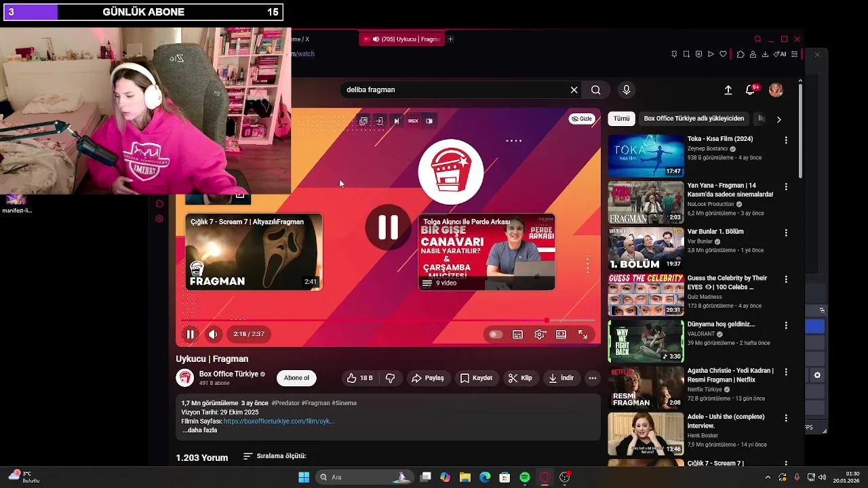
Task: Open the Perde Arkası playlist end-screen card
Action: 486,252
